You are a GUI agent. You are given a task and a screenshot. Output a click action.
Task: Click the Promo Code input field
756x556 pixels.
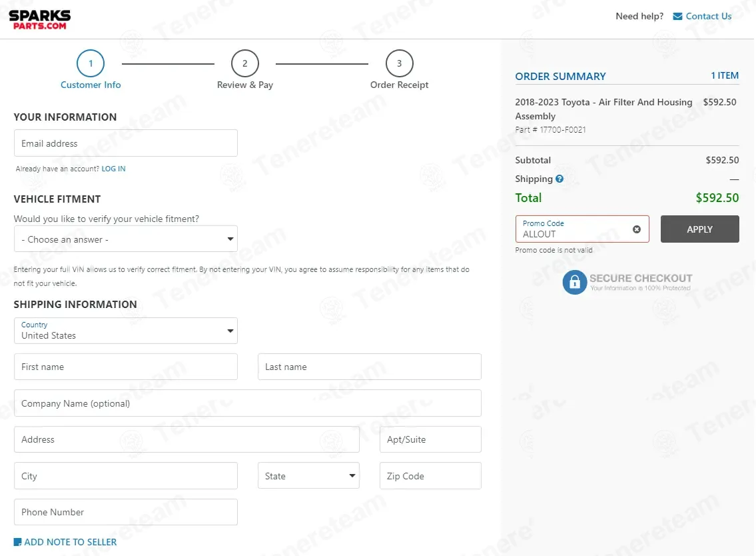point(582,229)
